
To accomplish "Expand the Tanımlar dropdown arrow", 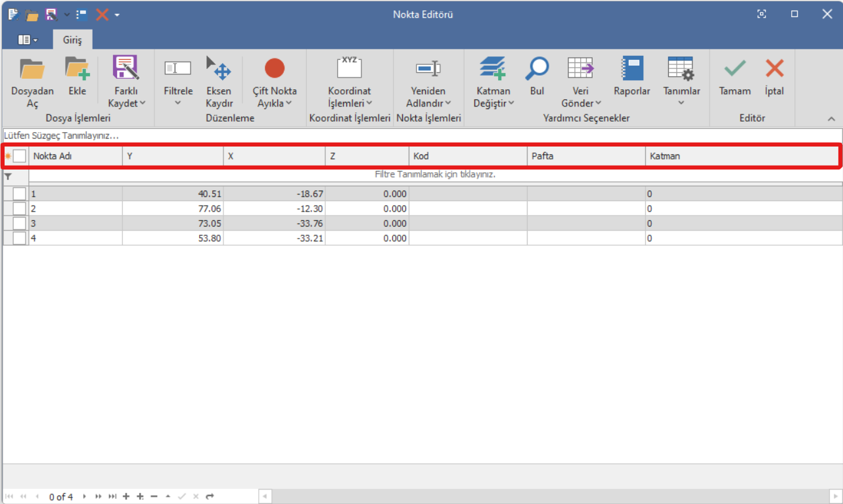I will click(681, 103).
